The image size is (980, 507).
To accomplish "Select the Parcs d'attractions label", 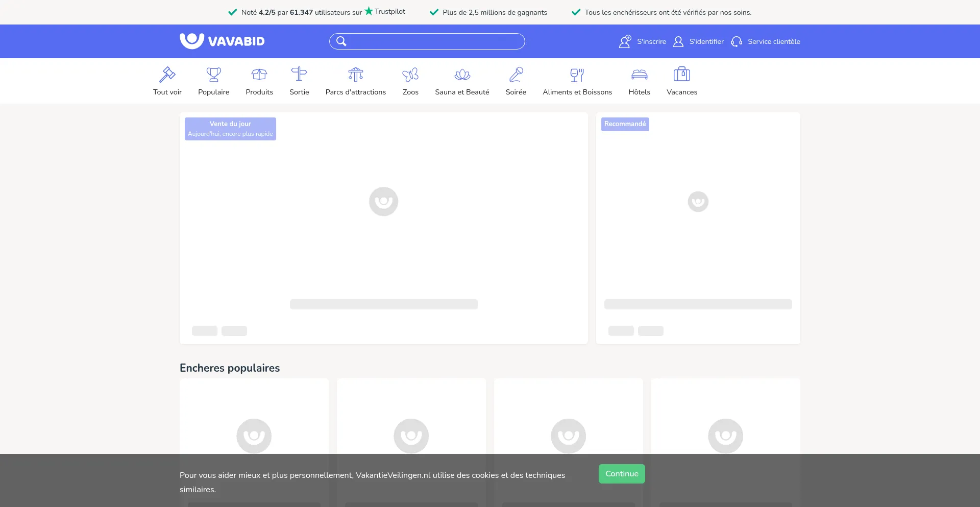I will click(x=356, y=92).
